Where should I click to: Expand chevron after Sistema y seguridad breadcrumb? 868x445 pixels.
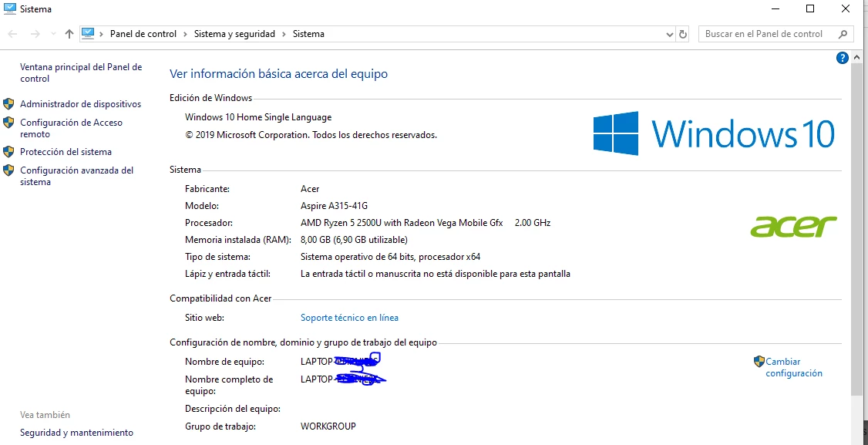pyautogui.click(x=284, y=34)
